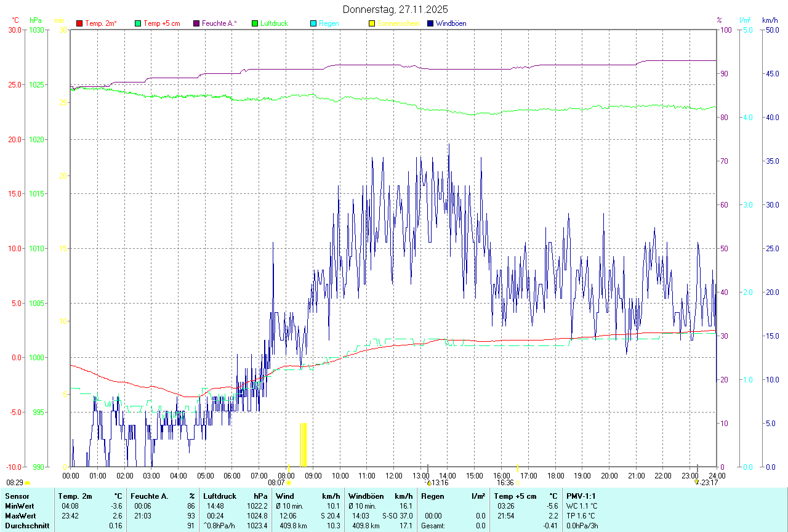Click the Durchschnitt row label
The image size is (788, 532).
click(x=27, y=526)
